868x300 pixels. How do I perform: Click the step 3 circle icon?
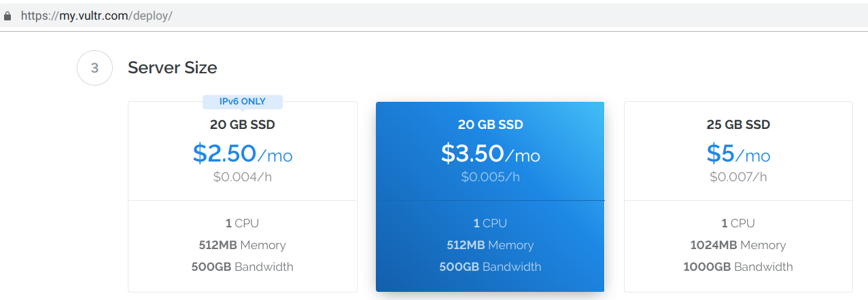point(94,68)
